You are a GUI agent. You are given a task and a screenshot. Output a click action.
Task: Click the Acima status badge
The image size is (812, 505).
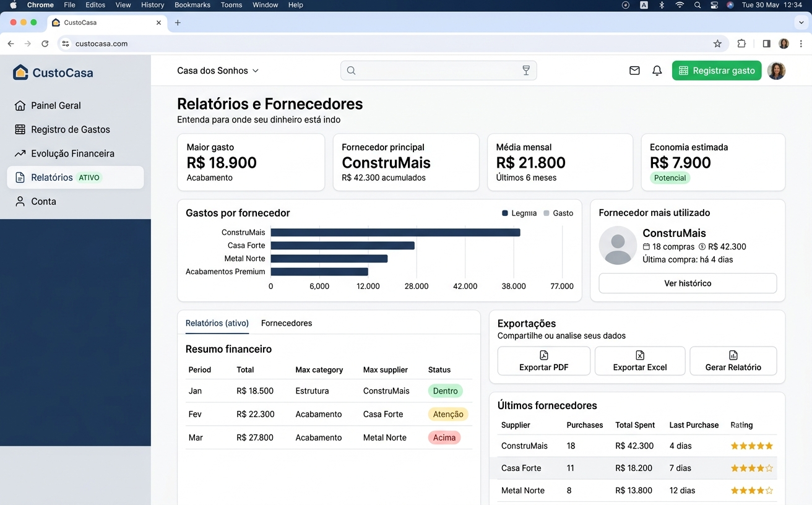444,438
